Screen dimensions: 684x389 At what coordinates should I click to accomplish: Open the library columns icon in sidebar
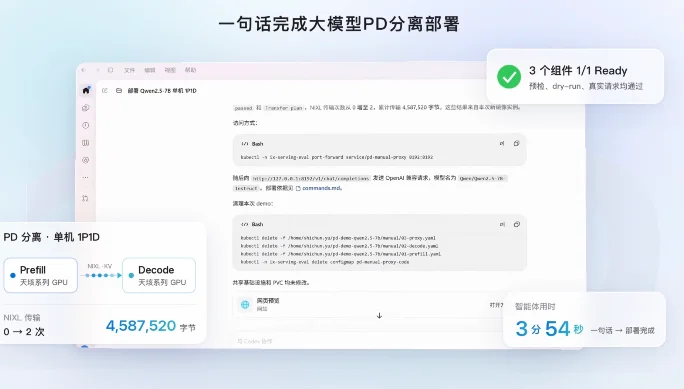coord(86,143)
